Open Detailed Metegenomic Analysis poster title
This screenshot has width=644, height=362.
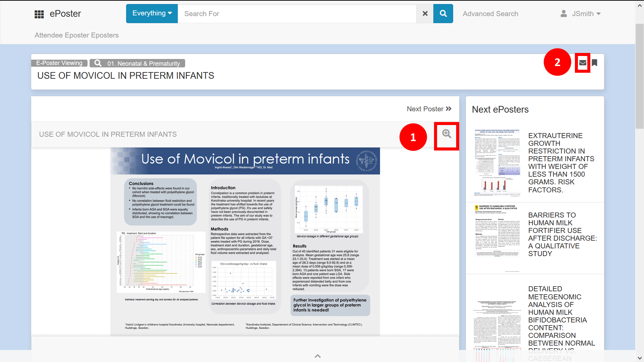561,323
